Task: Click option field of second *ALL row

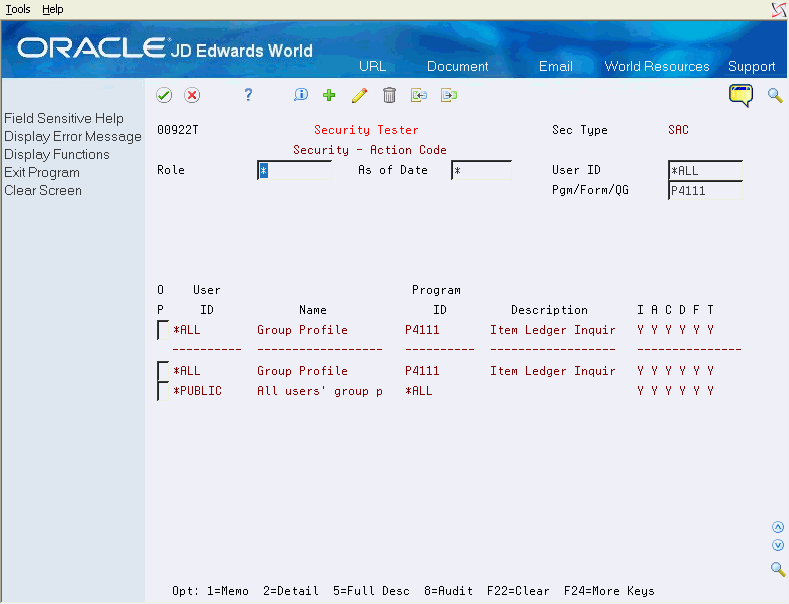Action: [163, 371]
